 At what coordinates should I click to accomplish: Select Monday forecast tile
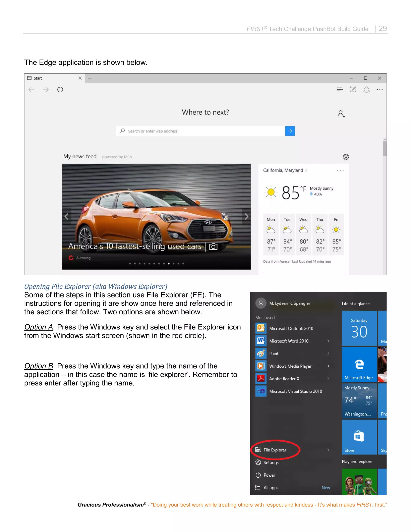pos(271,234)
